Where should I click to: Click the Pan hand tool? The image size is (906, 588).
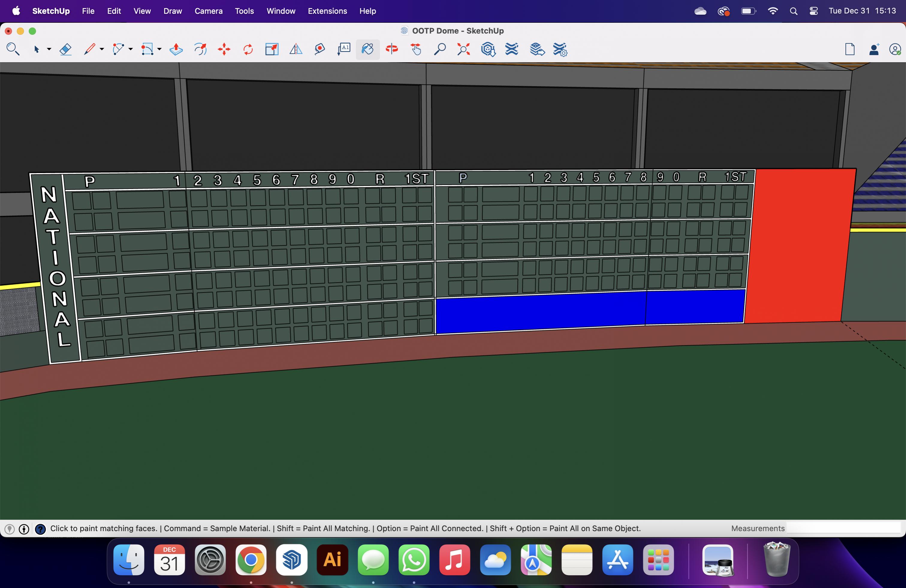coord(416,49)
